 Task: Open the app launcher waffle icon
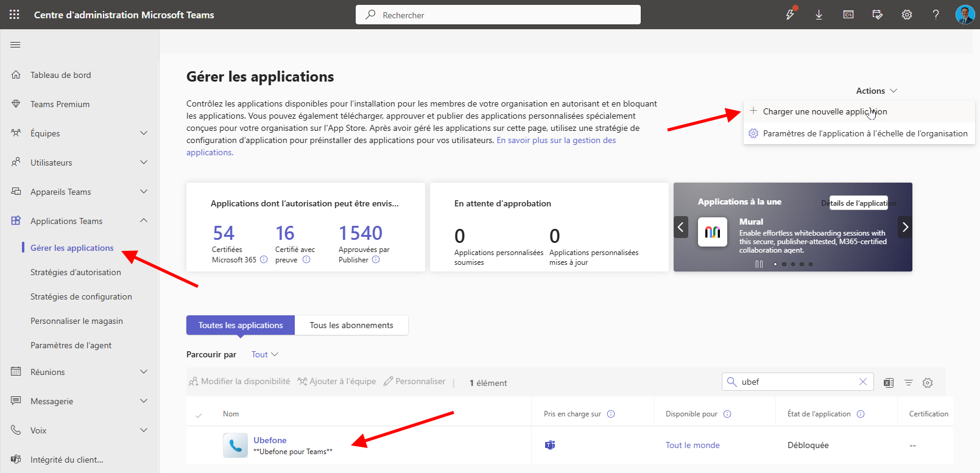[15, 15]
